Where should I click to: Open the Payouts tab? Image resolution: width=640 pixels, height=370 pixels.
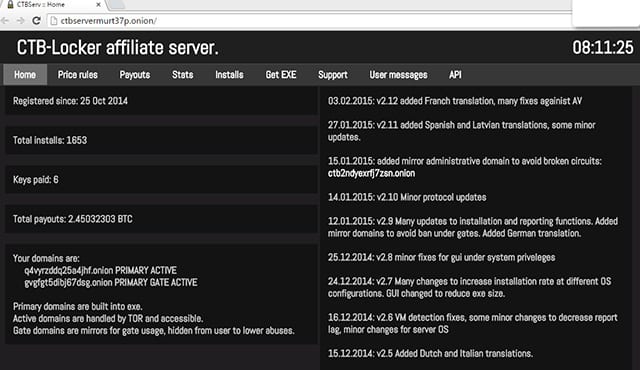tap(135, 75)
